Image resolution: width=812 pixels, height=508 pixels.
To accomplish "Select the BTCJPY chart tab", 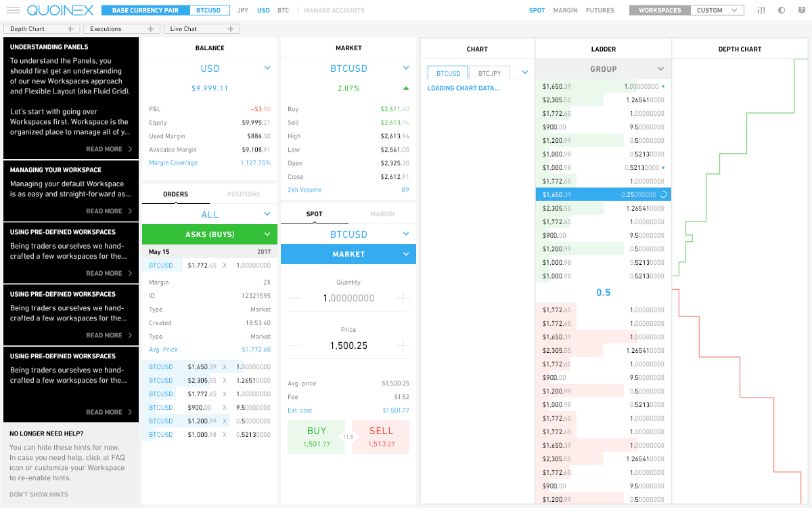I will point(490,73).
